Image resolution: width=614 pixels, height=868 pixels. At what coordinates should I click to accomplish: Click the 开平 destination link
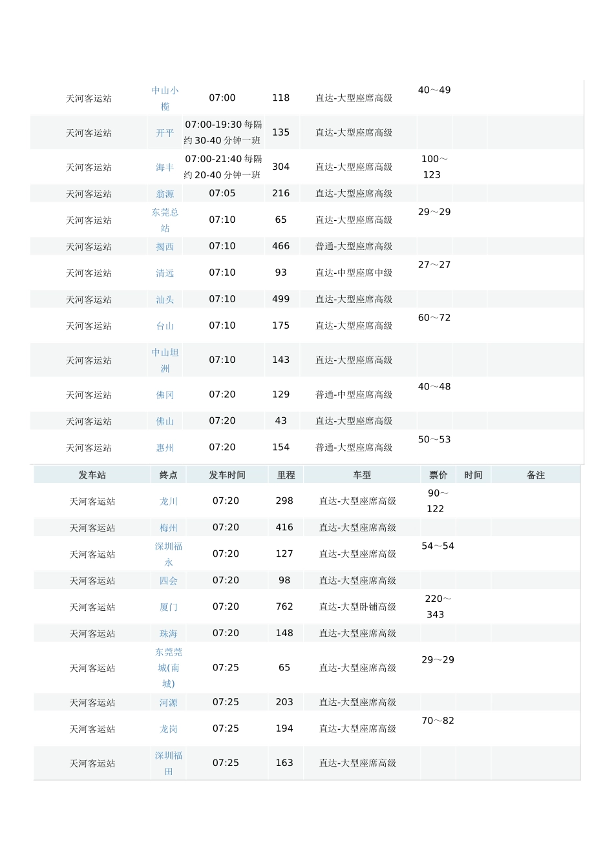165,133
